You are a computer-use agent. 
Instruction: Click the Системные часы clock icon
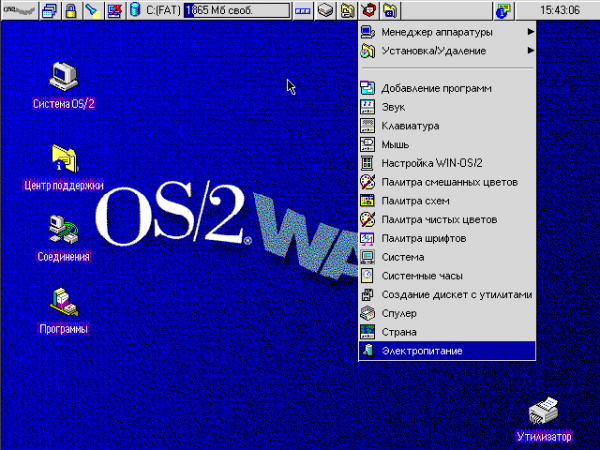point(368,276)
